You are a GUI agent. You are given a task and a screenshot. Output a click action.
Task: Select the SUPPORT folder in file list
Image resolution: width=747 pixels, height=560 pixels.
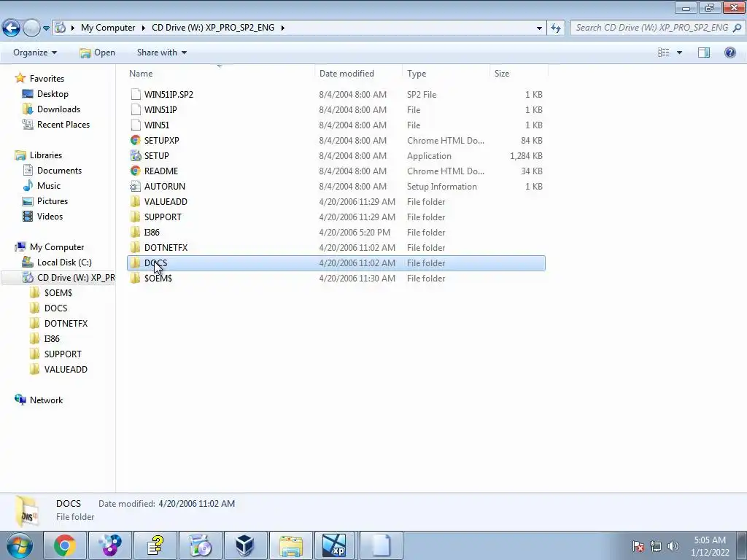coord(336,217)
